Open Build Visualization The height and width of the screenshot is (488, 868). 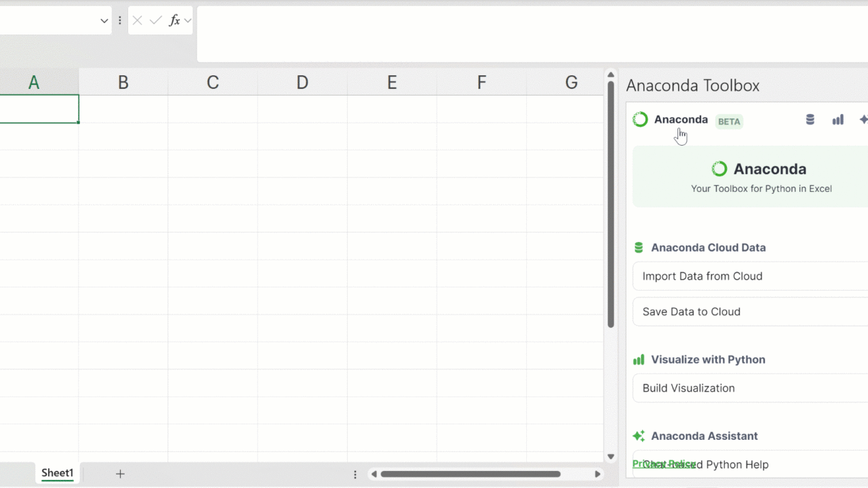point(750,388)
